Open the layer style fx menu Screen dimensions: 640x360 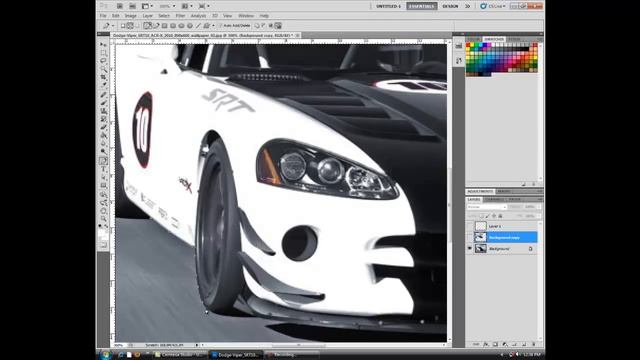[x=486, y=344]
